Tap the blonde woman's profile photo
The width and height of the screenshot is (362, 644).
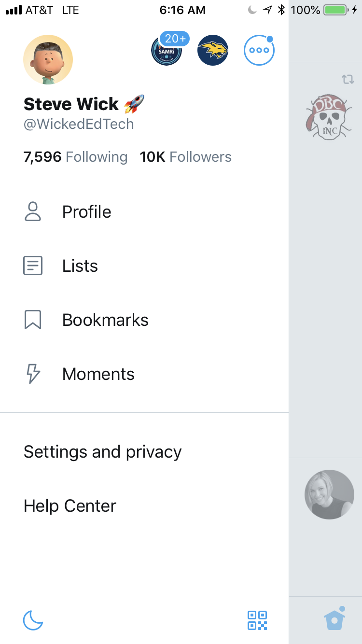(x=329, y=494)
